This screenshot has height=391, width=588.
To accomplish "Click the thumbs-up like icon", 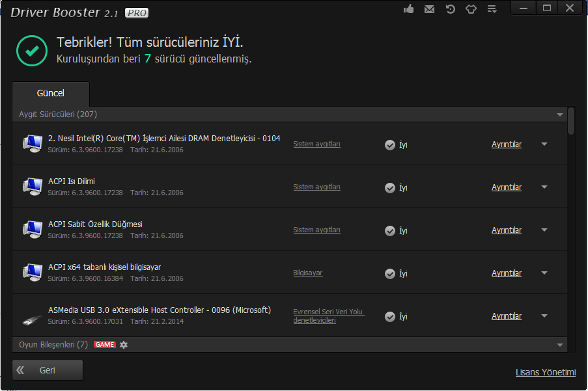I will click(409, 8).
